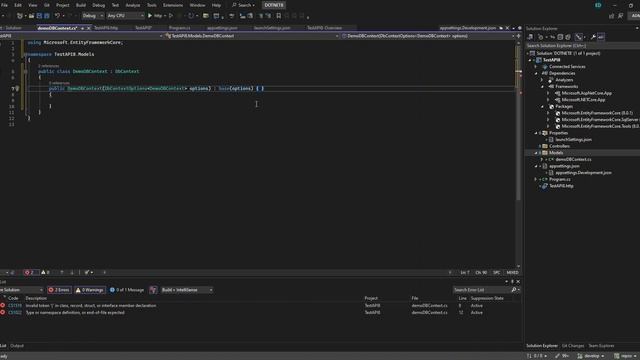The height and width of the screenshot is (360, 640).
Task: Collapse the Frameworks node
Action: (x=542, y=87)
